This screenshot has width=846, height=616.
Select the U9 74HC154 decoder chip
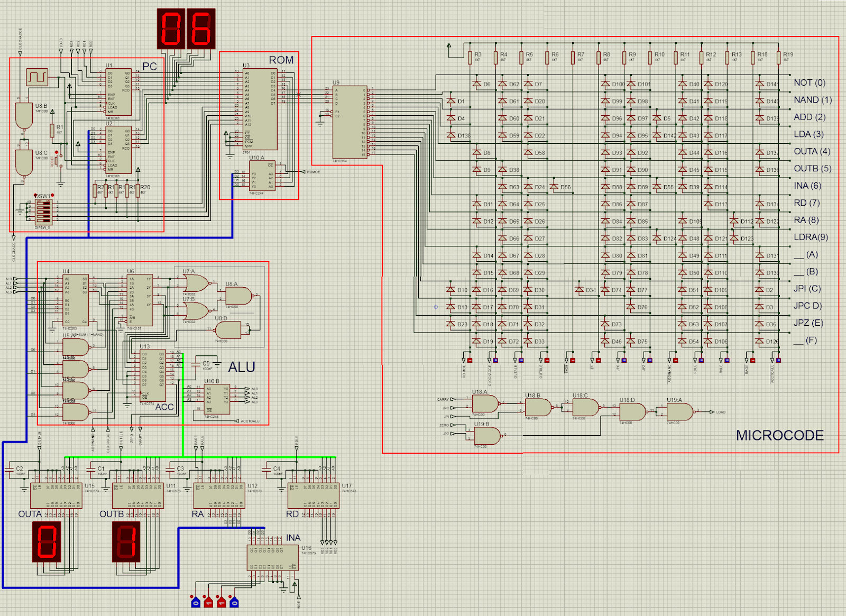click(350, 122)
